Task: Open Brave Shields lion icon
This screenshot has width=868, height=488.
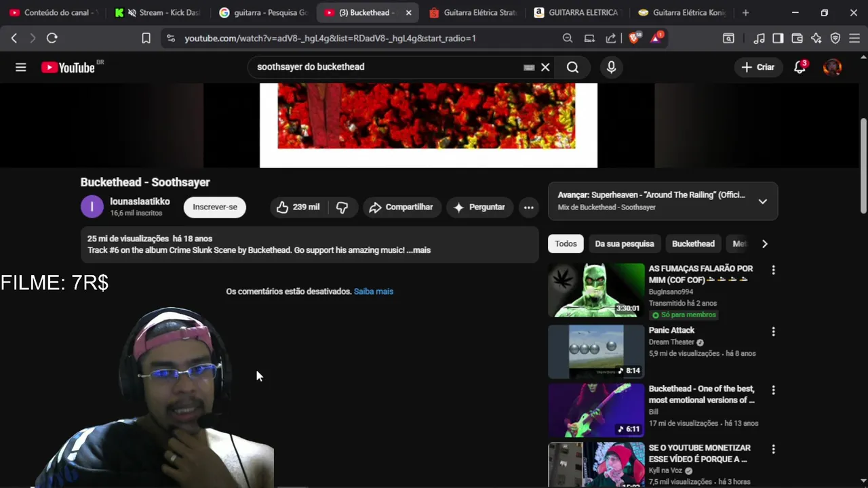Action: [634, 38]
